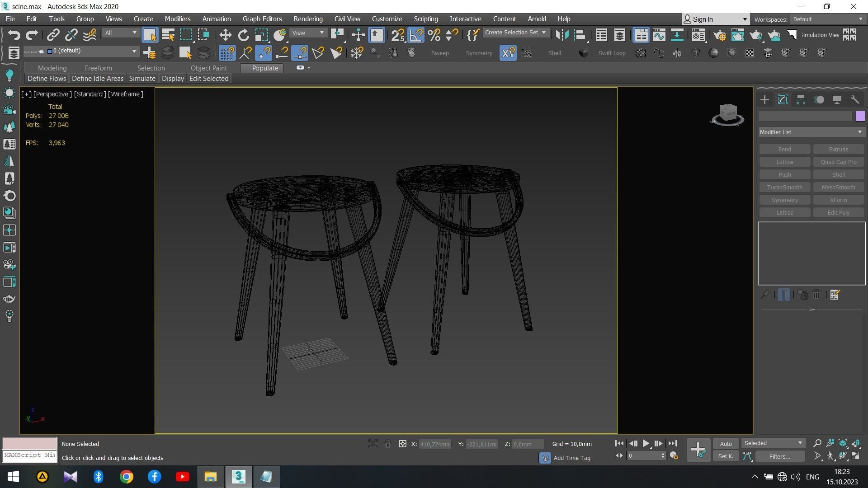Screen dimensions: 868x488
Task: Apply the Edit Poly modifier button
Action: point(838,213)
